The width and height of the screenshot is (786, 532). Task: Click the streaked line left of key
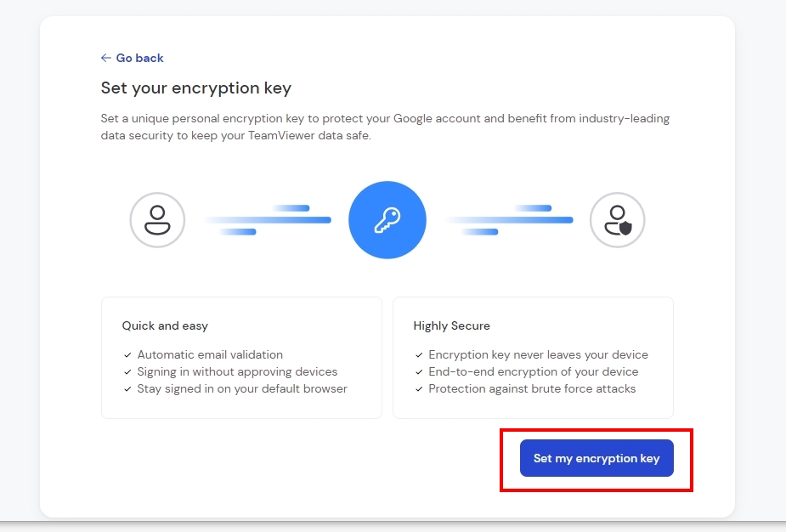267,220
